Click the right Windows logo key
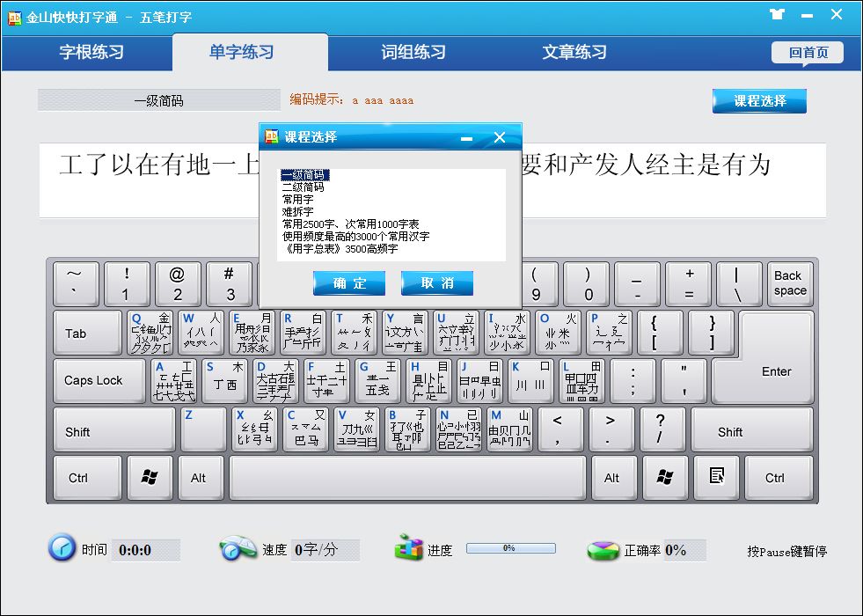 coord(665,477)
